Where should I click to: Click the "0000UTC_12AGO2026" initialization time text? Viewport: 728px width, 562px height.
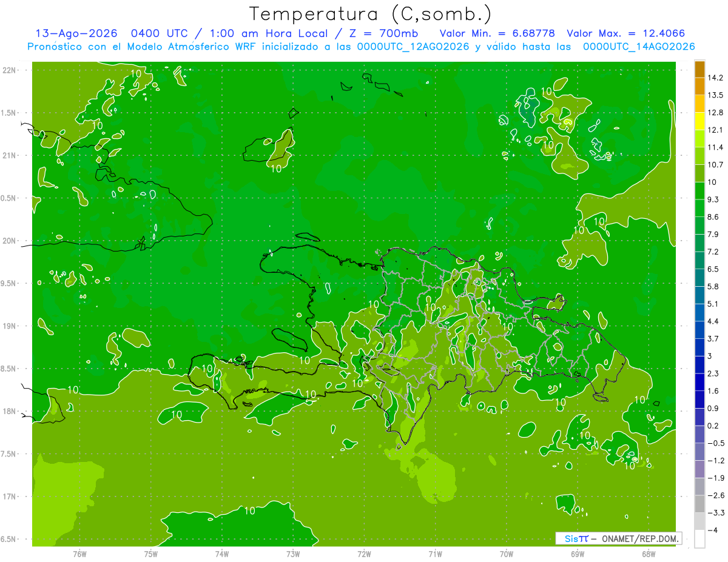413,47
